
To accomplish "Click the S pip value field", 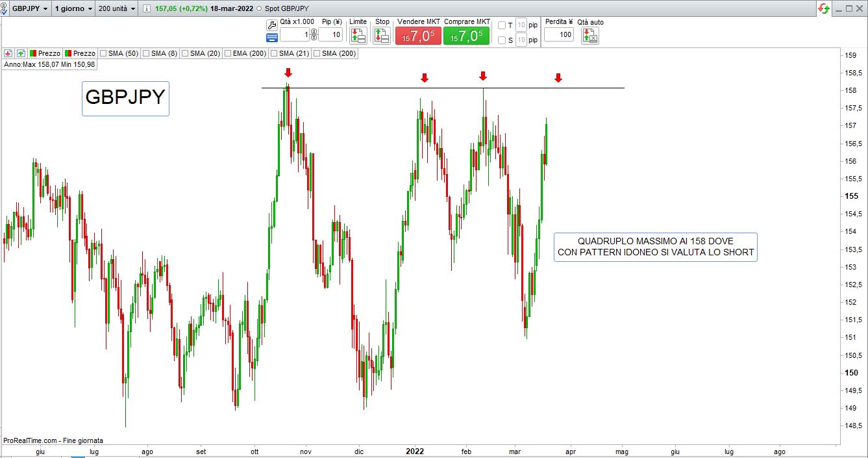I will [x=521, y=40].
